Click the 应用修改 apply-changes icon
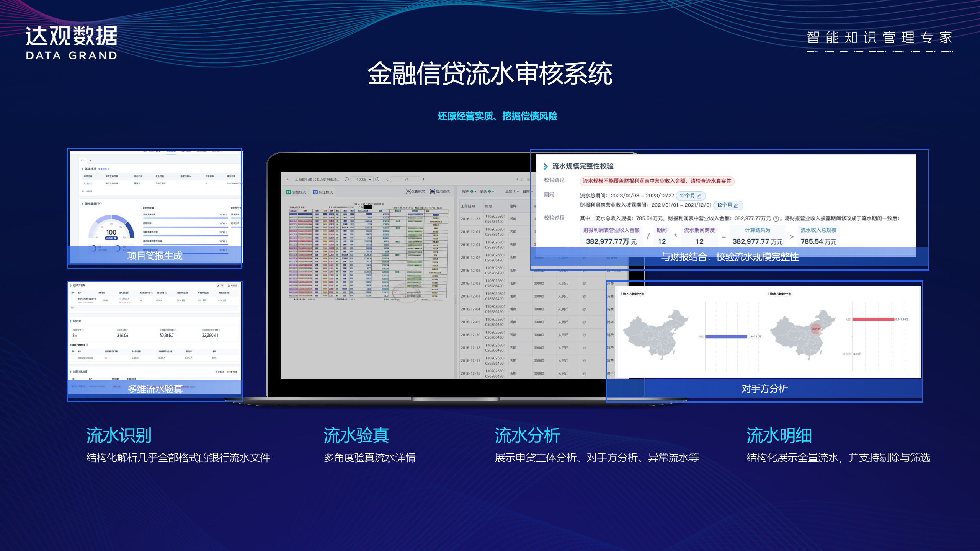Image resolution: width=980 pixels, height=551 pixels. 433,191
